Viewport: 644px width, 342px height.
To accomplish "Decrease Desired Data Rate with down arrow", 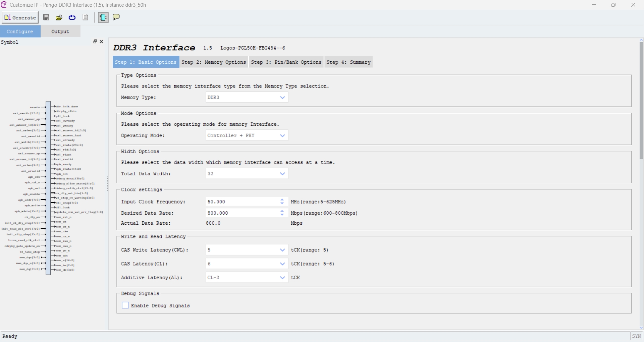I will [282, 215].
